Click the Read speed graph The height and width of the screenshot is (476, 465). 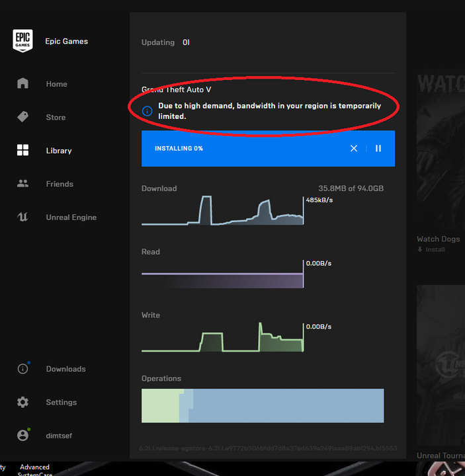coord(223,274)
